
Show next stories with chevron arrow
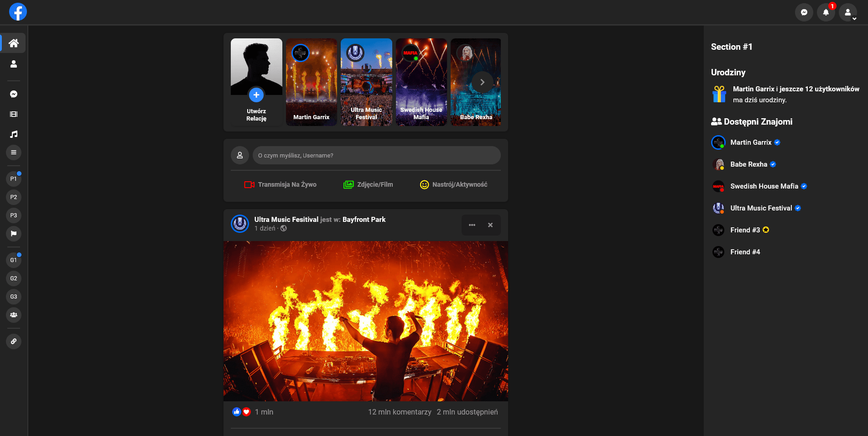coord(482,82)
